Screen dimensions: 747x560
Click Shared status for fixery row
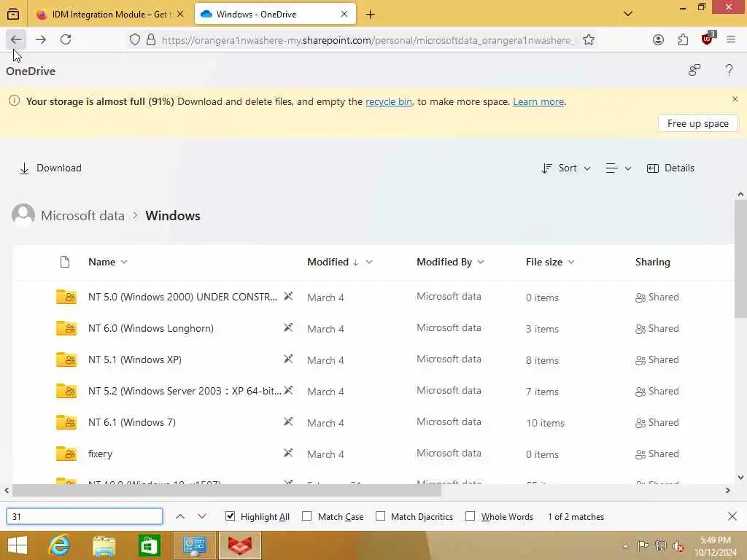657,454
